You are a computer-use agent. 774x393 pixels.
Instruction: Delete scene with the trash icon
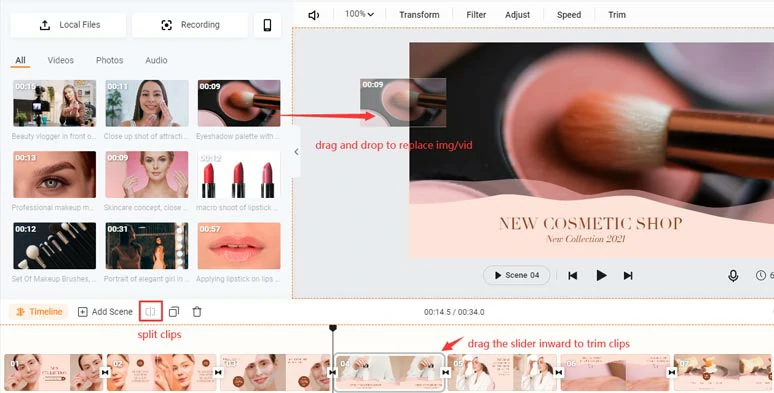(197, 312)
